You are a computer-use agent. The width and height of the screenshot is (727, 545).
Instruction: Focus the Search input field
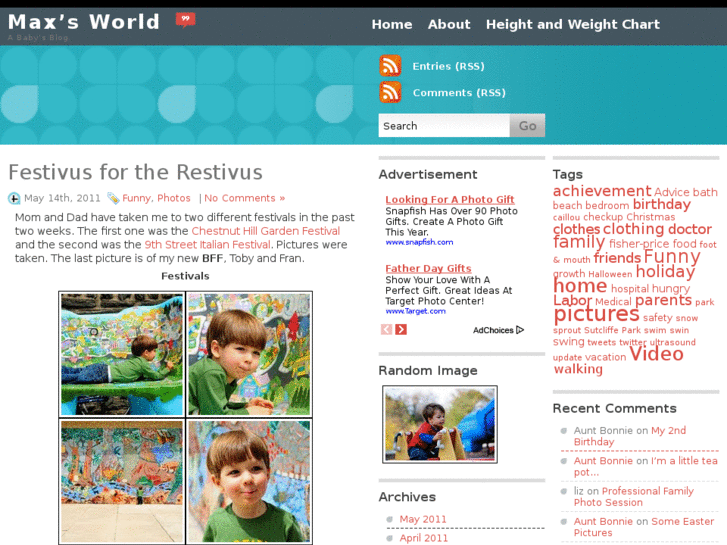point(444,126)
